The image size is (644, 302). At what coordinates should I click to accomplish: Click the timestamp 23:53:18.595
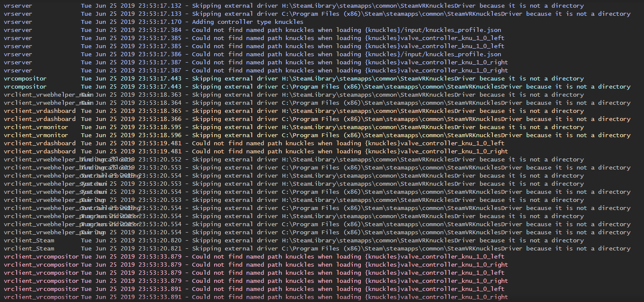click(160, 127)
